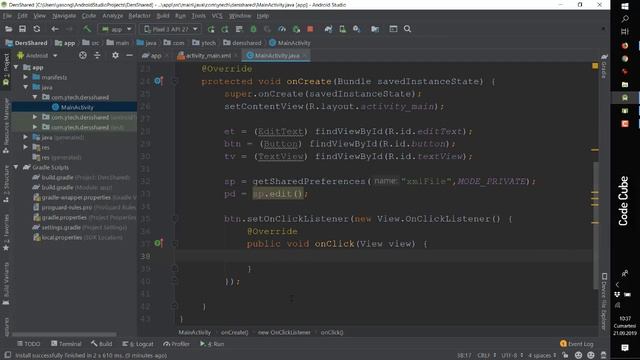This screenshot has height=360, width=640.
Task: Open the Windows notification center icon
Action: pyautogui.click(x=625, y=347)
